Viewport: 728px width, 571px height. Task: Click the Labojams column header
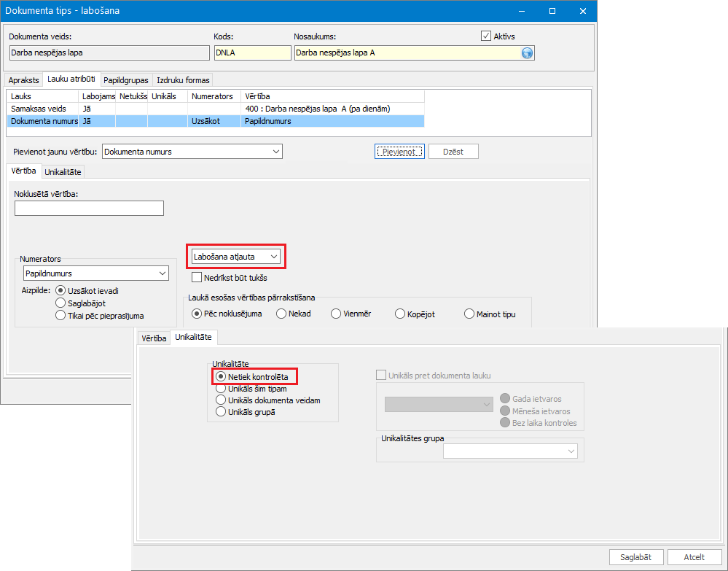click(97, 96)
